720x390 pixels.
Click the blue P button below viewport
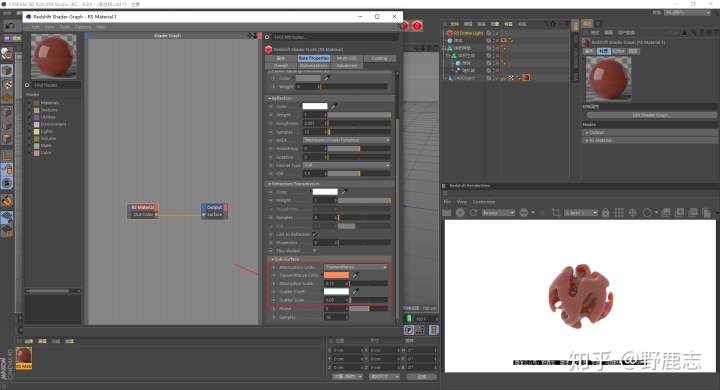pos(409,330)
